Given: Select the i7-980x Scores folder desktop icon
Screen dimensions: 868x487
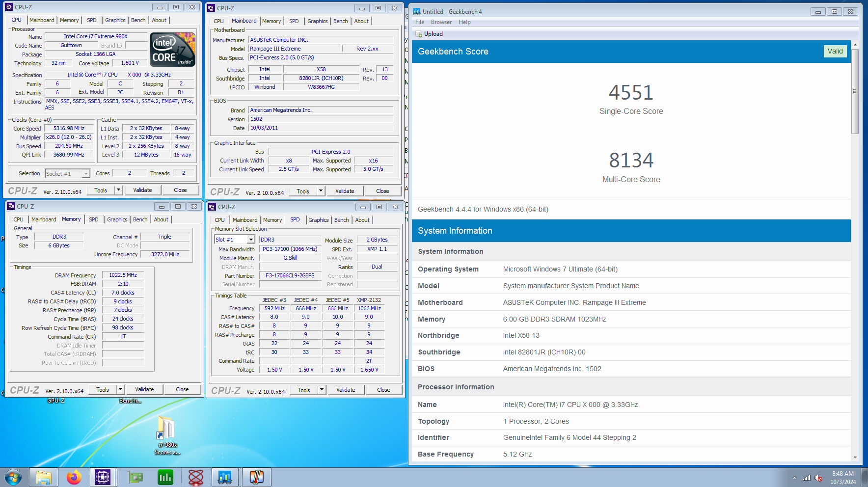Looking at the screenshot, I should coord(166,435).
